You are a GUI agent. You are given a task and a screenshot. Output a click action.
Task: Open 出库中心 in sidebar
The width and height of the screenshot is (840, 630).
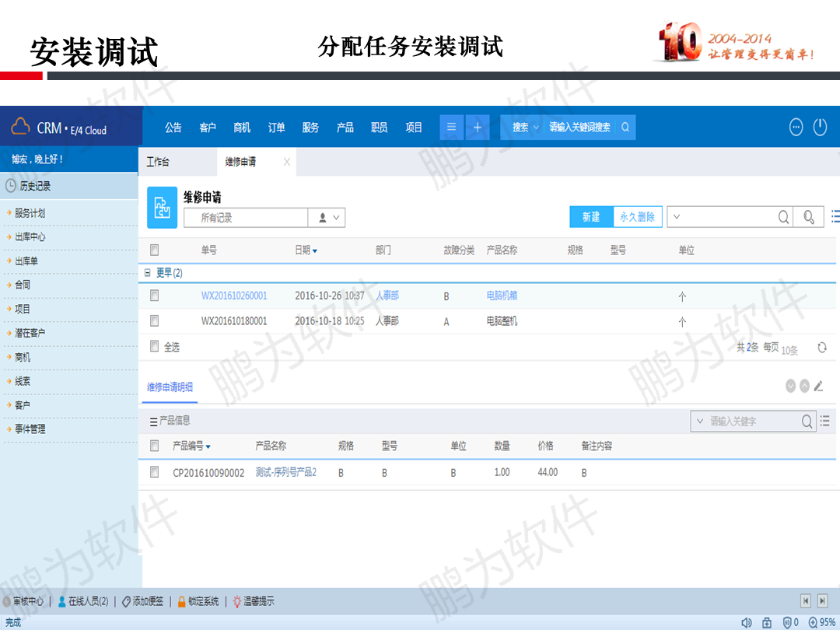(x=30, y=236)
